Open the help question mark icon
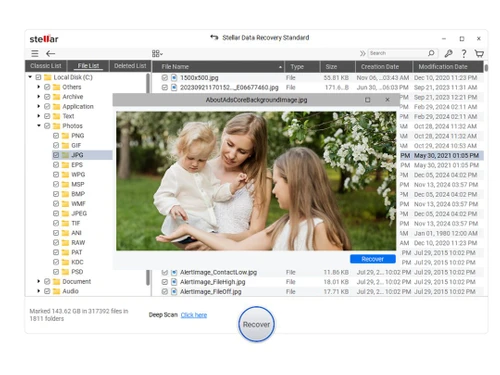 [464, 53]
